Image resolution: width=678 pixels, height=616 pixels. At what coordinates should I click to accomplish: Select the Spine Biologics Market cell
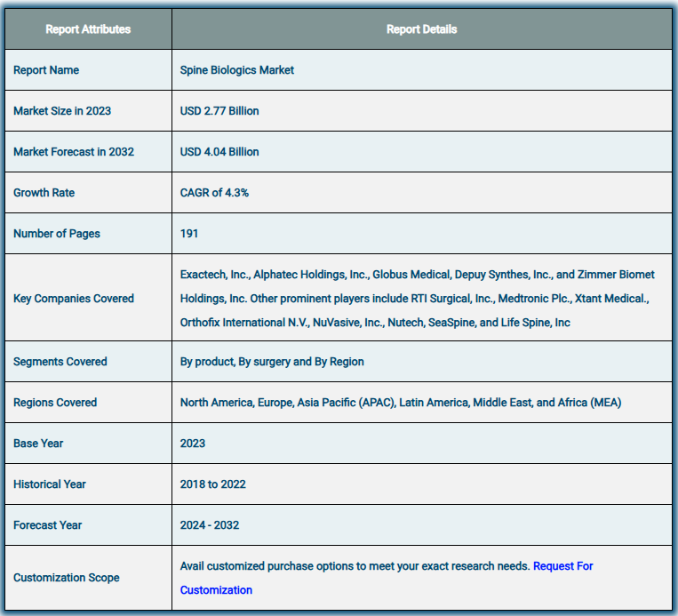237,70
